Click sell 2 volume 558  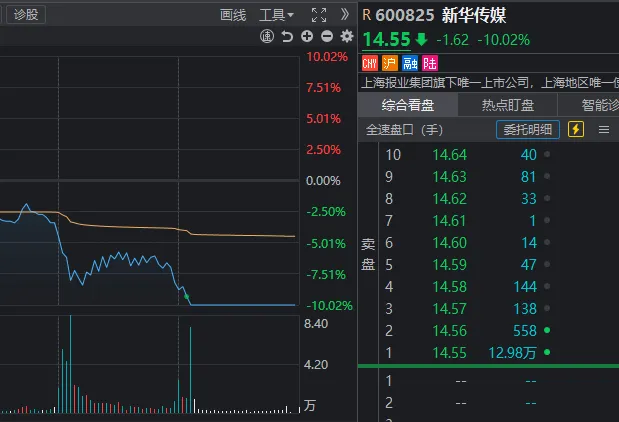[x=525, y=331]
